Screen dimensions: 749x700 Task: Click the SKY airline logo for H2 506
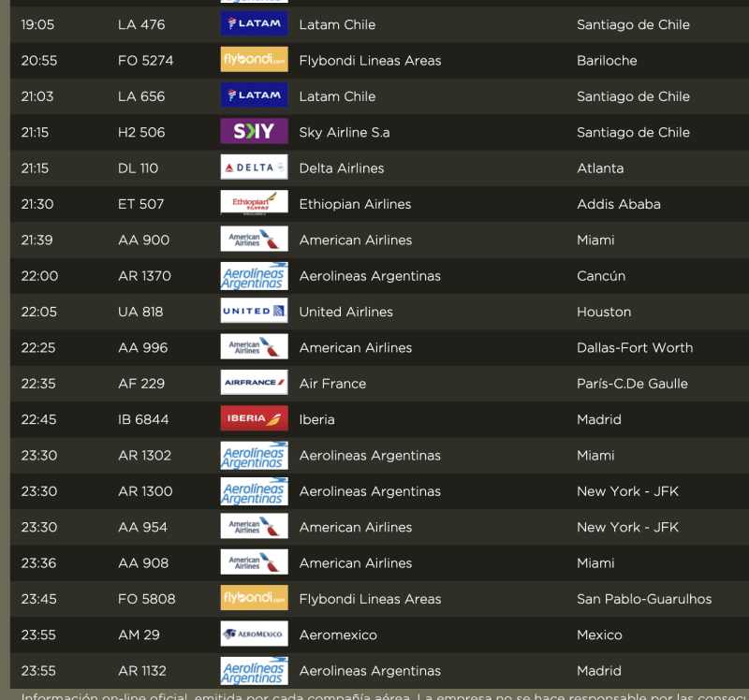pos(254,131)
